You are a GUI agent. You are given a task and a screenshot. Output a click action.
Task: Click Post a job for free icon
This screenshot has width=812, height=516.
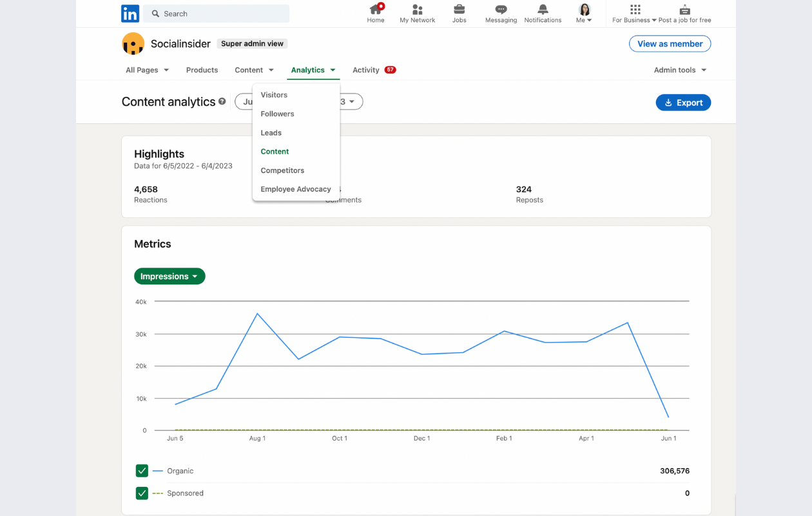pos(684,10)
